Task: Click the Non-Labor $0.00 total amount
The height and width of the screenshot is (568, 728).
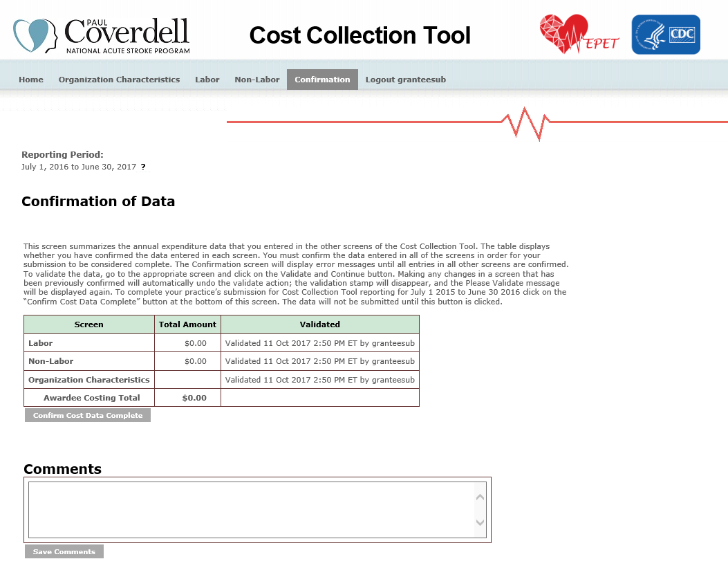Action: tap(196, 361)
